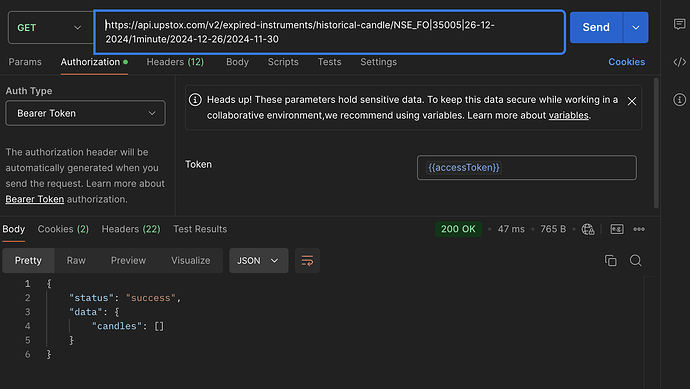Viewport: 690px width, 389px height.
Task: Switch to the request Body tab
Action: pyautogui.click(x=238, y=62)
